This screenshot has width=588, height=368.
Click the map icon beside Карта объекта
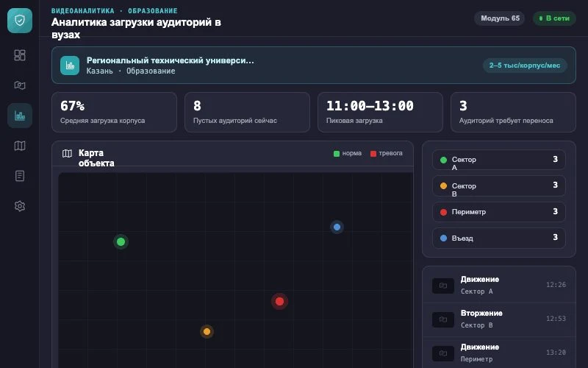[67, 153]
